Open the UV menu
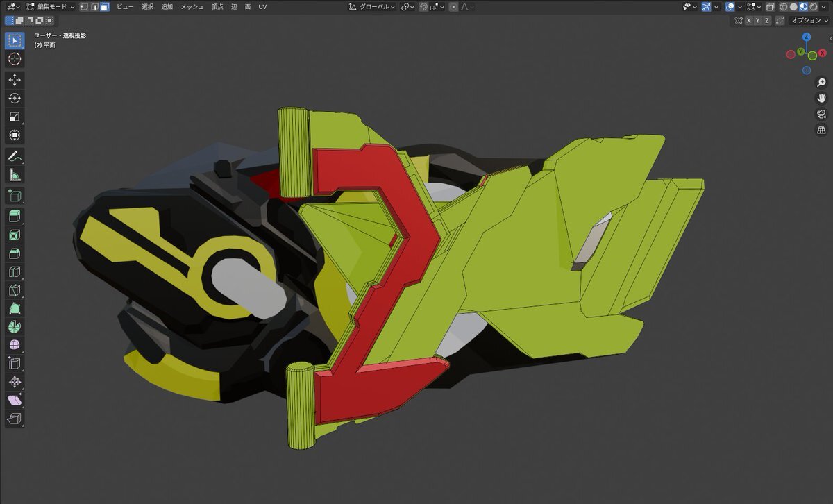833x504 pixels. [262, 7]
